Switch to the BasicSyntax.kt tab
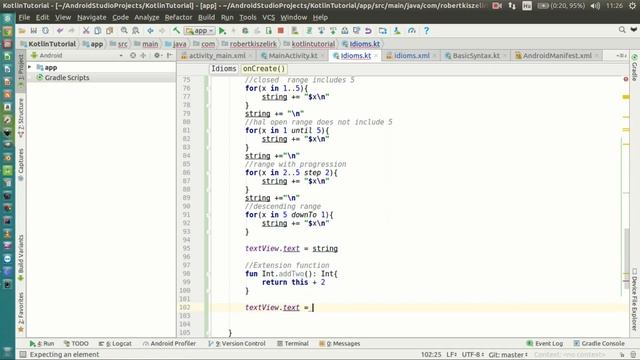The width and height of the screenshot is (640, 360). [x=476, y=56]
